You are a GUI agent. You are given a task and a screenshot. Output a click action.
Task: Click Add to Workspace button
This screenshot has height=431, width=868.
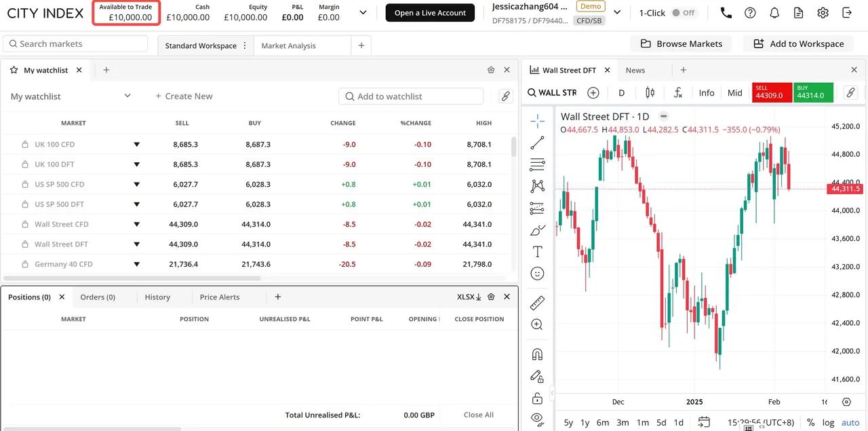pos(798,43)
